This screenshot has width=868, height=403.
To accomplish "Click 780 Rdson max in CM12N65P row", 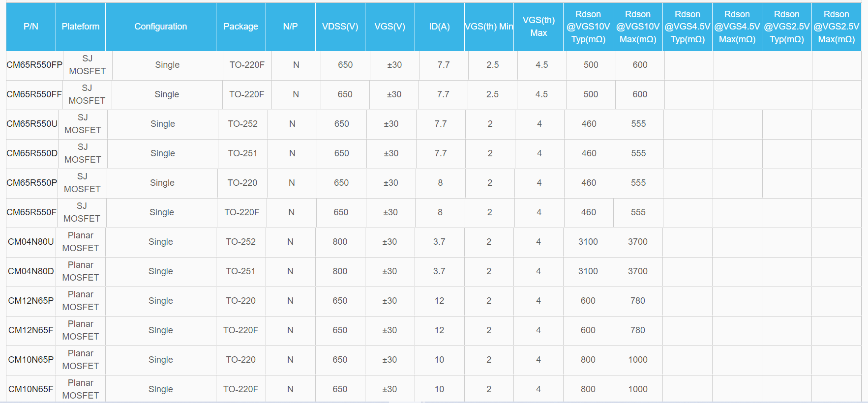I will coord(638,301).
